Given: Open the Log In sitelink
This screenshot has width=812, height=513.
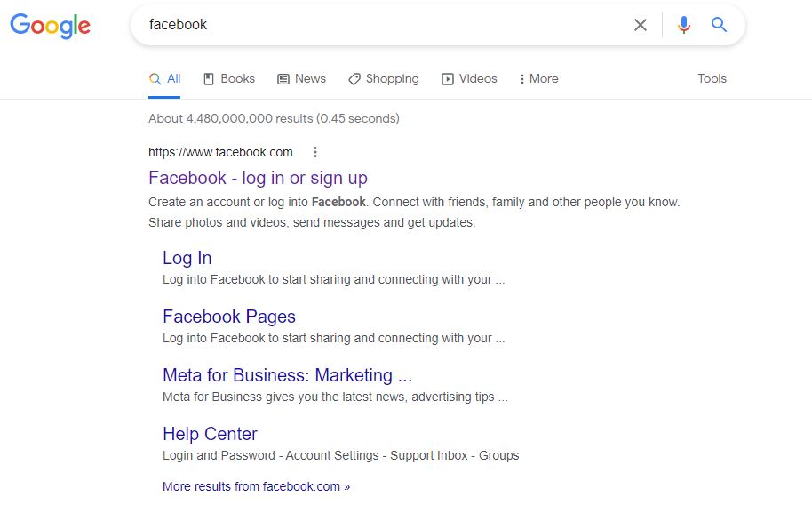Looking at the screenshot, I should click(187, 258).
